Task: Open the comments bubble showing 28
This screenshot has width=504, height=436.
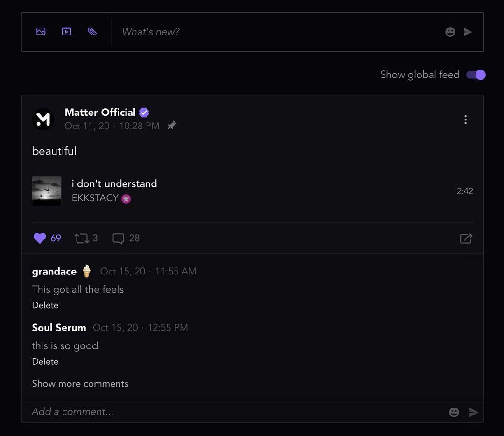Action: pyautogui.click(x=119, y=239)
